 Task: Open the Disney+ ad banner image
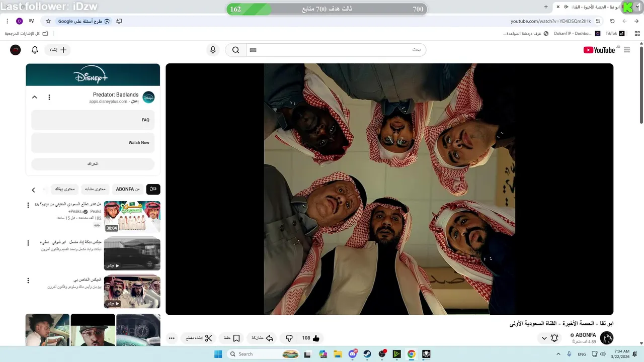point(93,74)
